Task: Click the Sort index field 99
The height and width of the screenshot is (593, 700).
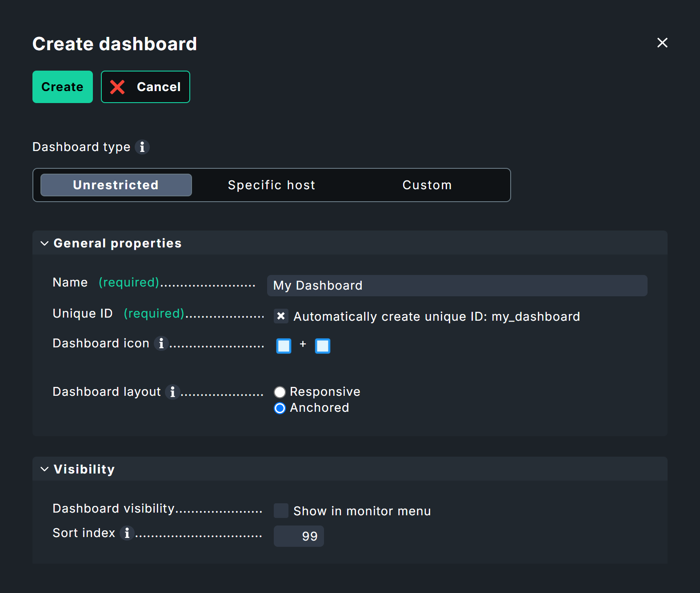Action: (x=299, y=536)
